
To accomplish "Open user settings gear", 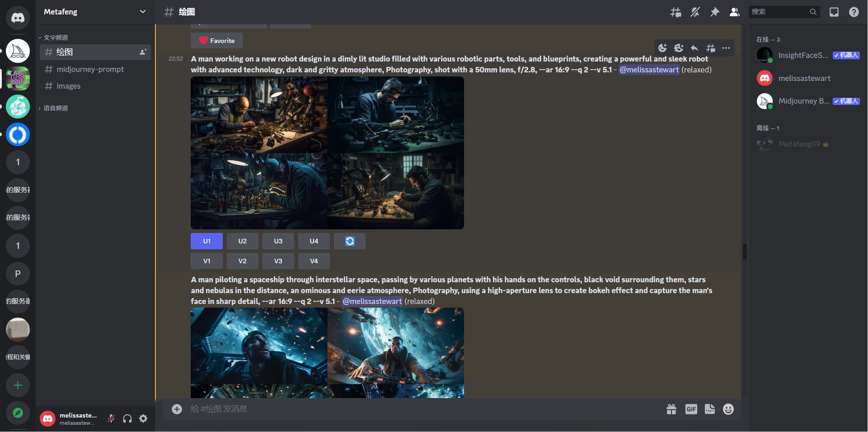I will tap(143, 418).
